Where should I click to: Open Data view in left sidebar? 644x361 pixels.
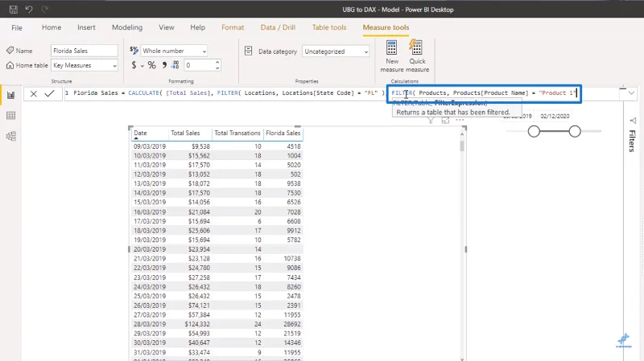[11, 115]
